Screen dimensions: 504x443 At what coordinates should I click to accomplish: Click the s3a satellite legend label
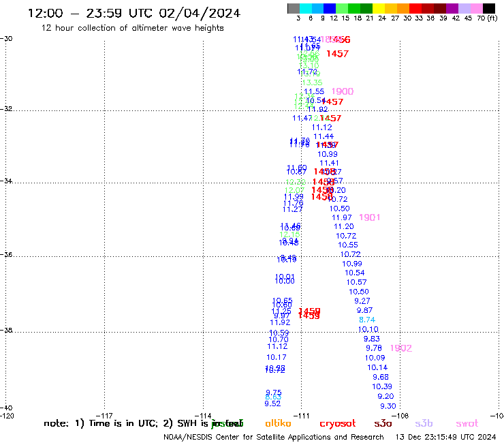[383, 423]
